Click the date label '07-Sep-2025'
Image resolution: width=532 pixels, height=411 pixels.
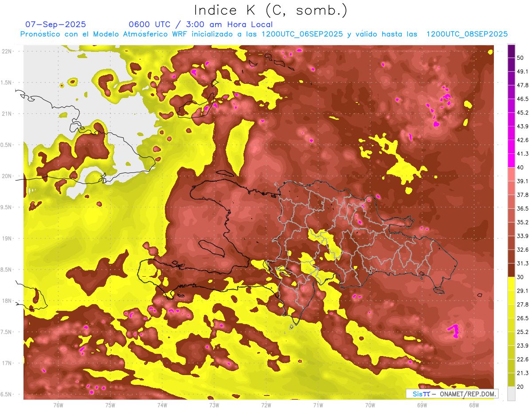[x=55, y=24]
